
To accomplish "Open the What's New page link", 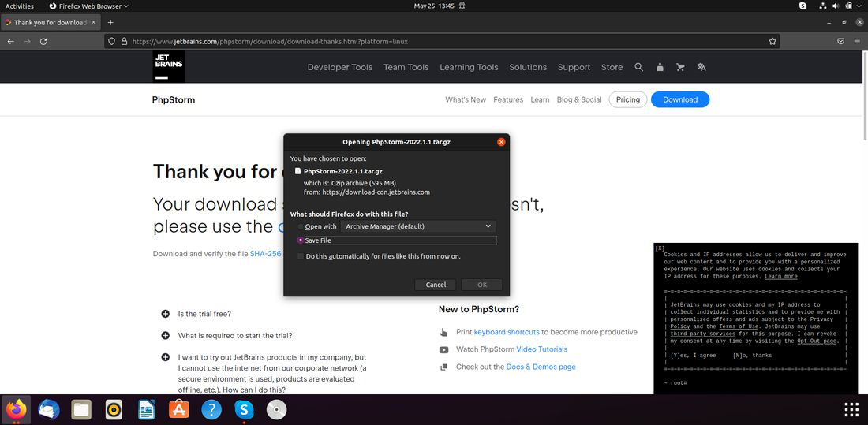I will [x=466, y=99].
